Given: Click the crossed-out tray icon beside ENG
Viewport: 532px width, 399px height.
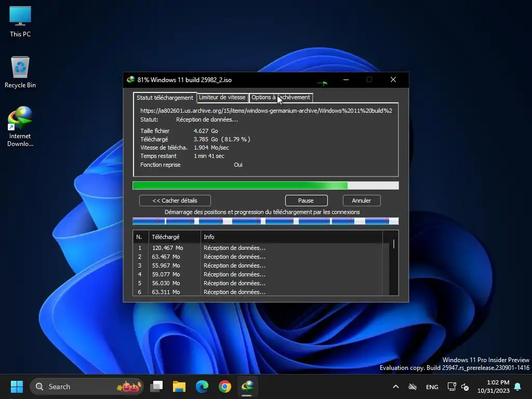Looking at the screenshot, I should [413, 387].
